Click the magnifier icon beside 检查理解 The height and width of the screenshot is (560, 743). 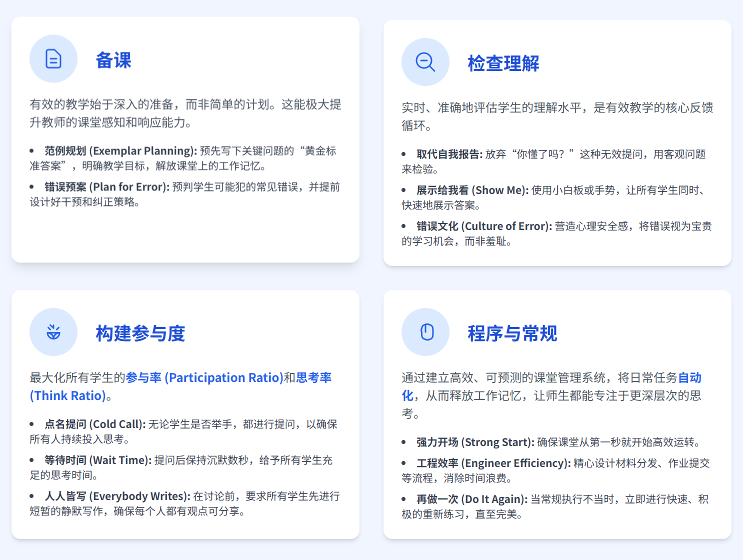click(x=425, y=62)
